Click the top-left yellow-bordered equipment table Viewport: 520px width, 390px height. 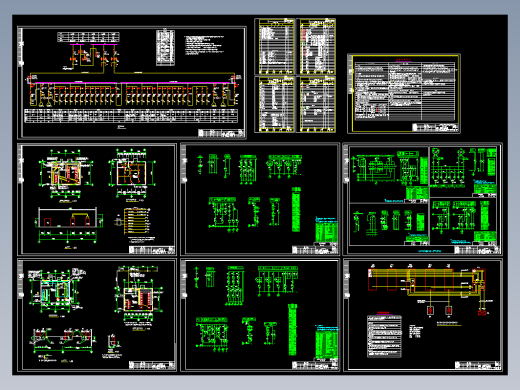(275, 46)
